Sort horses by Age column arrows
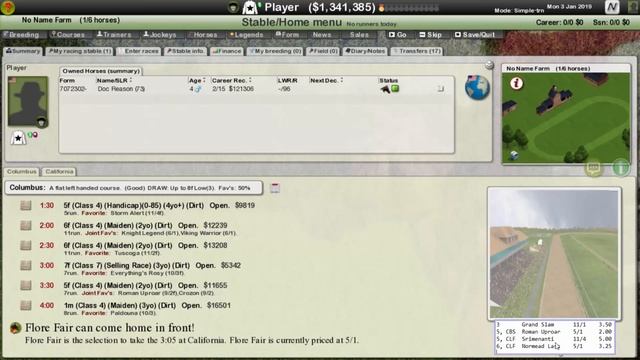640x360 pixels. click(x=204, y=80)
